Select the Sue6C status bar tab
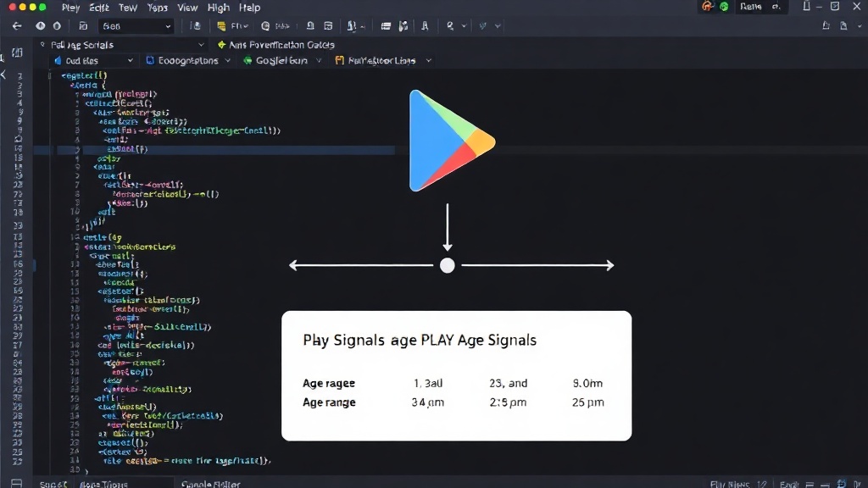 pos(53,484)
